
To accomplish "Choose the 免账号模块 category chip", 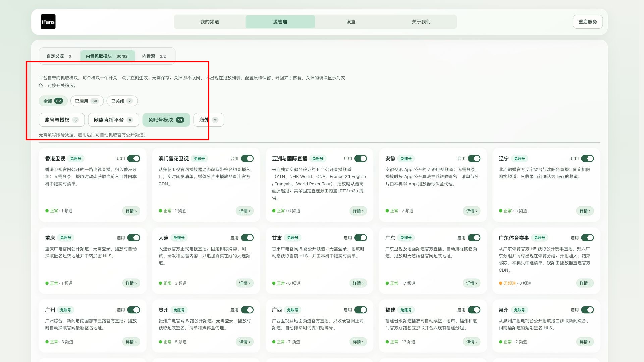I will (166, 120).
